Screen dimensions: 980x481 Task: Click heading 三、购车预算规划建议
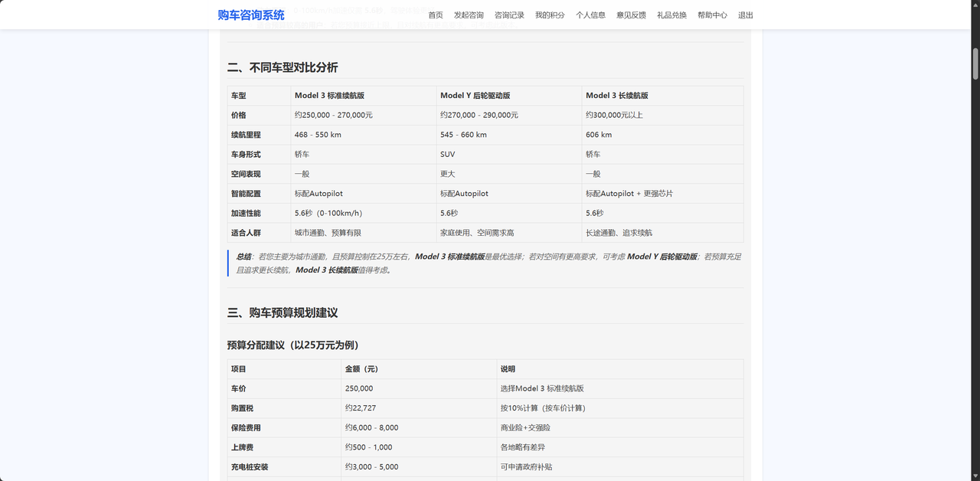pyautogui.click(x=283, y=312)
